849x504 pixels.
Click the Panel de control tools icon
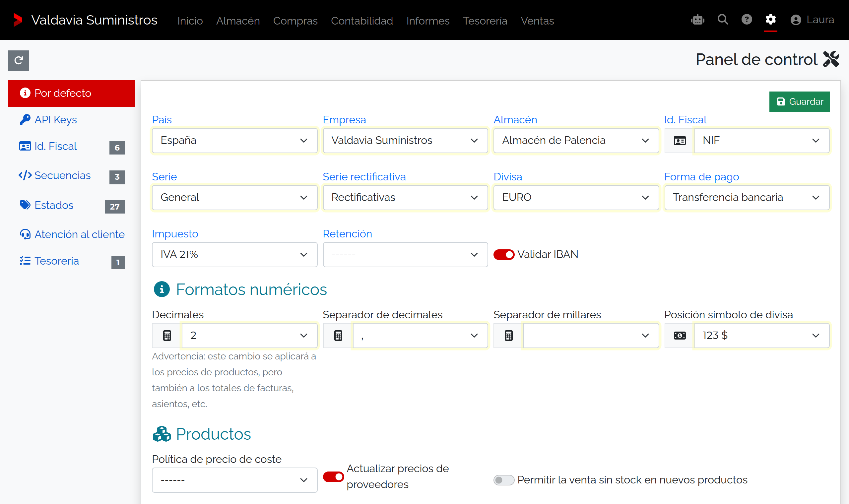(x=831, y=59)
